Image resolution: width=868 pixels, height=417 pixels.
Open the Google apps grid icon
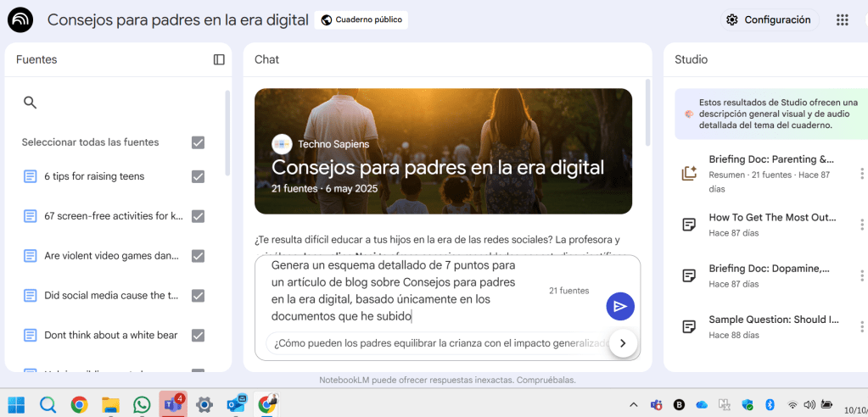pos(842,19)
